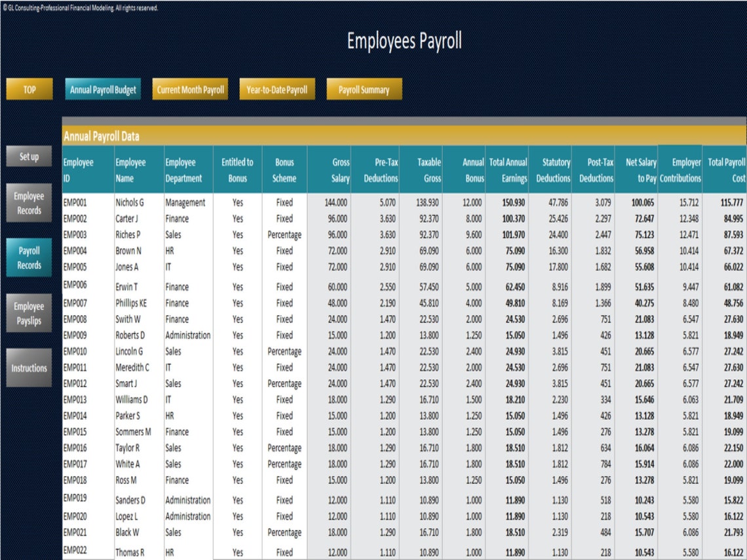The image size is (747, 560).
Task: Open the Year-to-Date Payroll tab
Action: pos(277,88)
